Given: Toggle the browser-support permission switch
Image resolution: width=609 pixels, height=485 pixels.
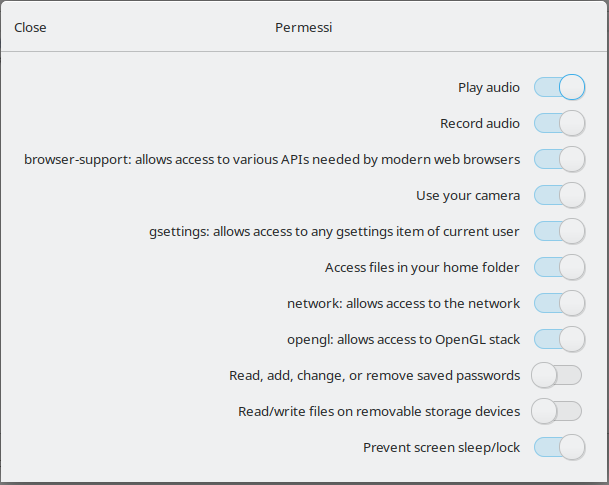Looking at the screenshot, I should 559,160.
